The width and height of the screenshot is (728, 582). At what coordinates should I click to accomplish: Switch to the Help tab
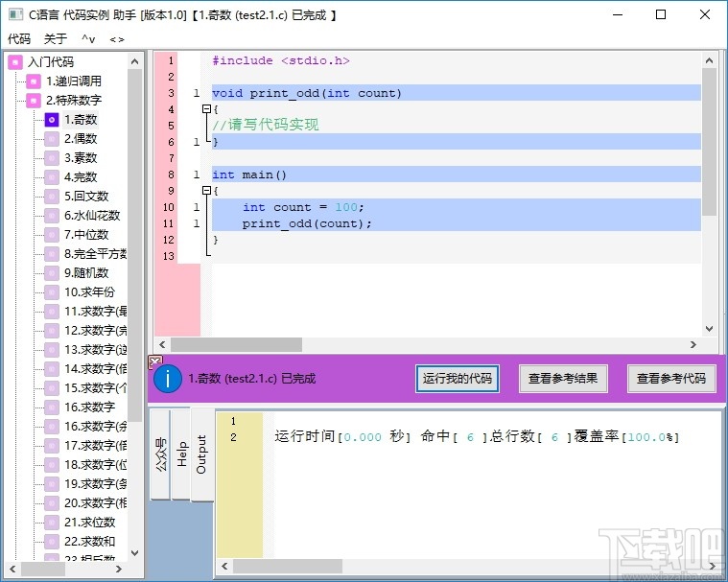tap(181, 454)
